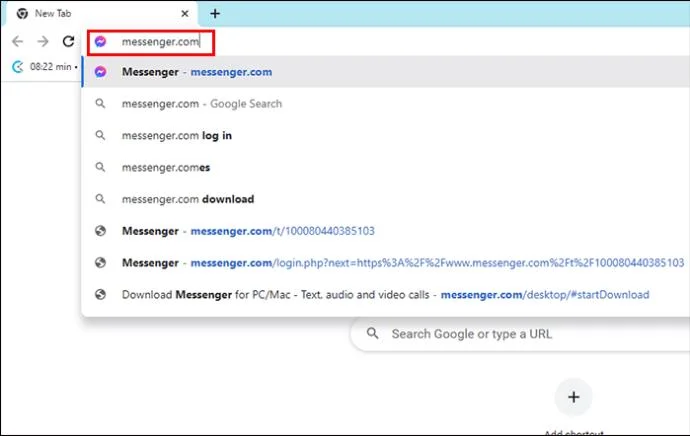
Task: Click the globe icon beside Download Messenger for PC/Mac
Action: pos(100,294)
